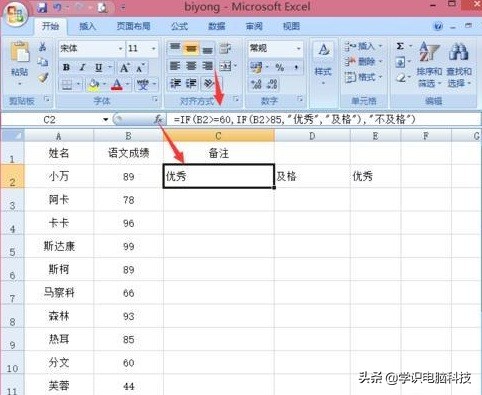
Task: Align text to bottom of cell
Action: [207, 49]
